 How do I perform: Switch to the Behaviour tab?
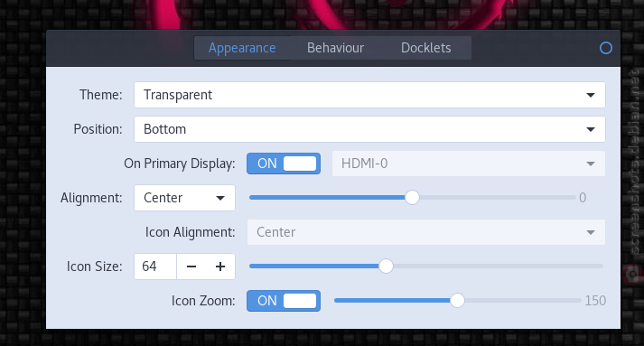(x=336, y=48)
